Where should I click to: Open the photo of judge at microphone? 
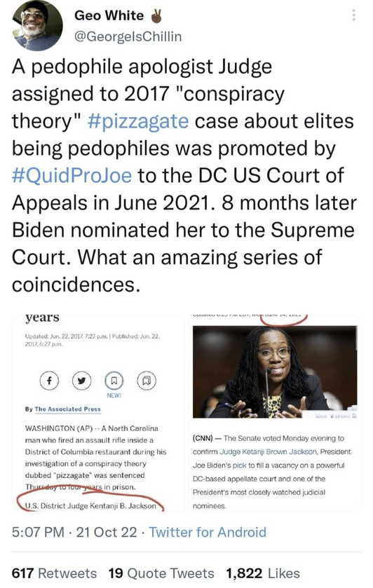[x=275, y=371]
